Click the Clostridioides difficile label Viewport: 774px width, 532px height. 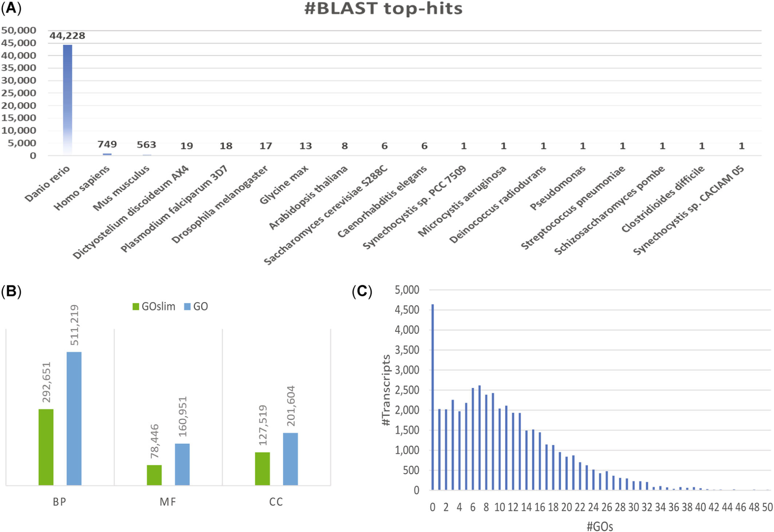point(663,199)
